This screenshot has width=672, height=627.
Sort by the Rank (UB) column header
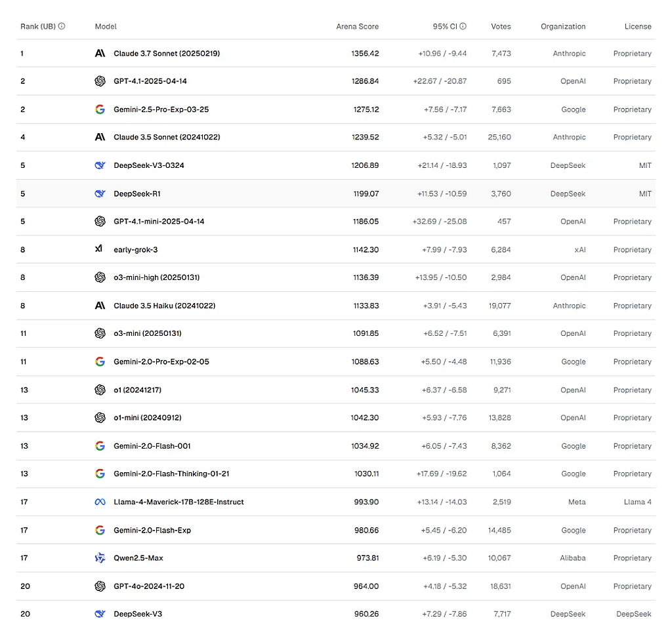[x=38, y=26]
